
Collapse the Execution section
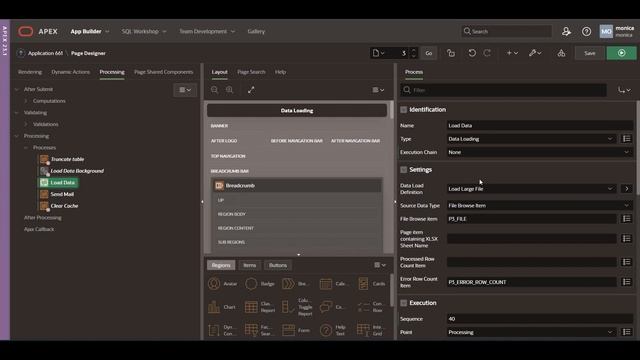pyautogui.click(x=404, y=303)
